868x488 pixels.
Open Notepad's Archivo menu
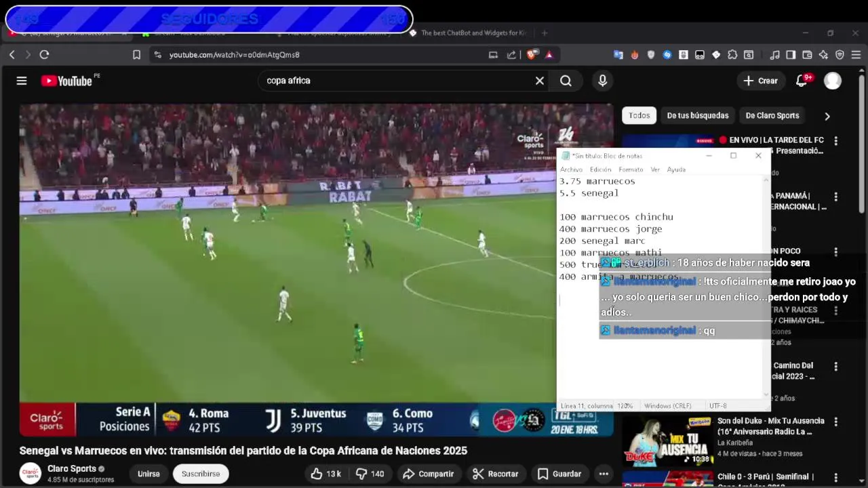(571, 169)
